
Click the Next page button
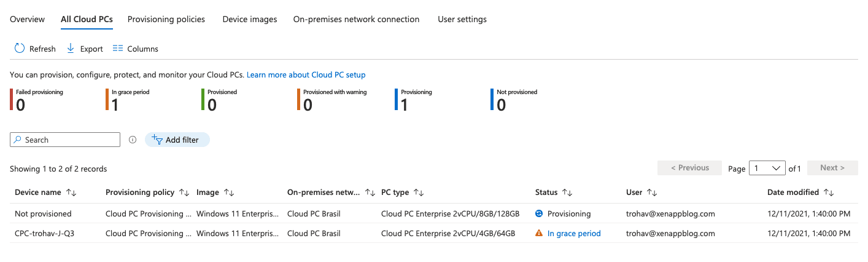coord(832,168)
